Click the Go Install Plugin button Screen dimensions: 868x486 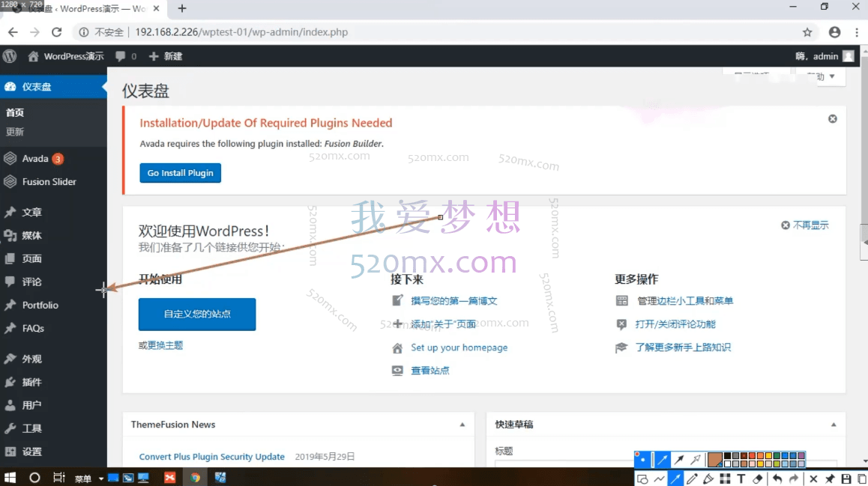click(x=180, y=172)
